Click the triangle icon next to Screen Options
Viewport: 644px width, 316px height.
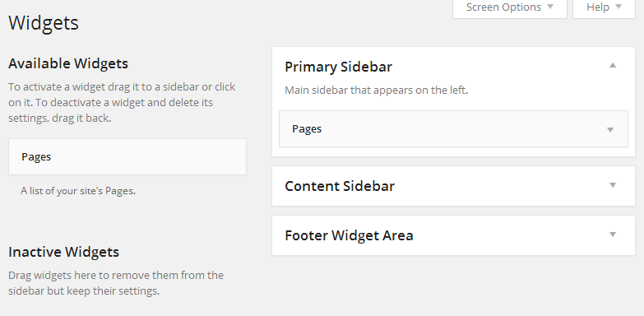click(550, 7)
